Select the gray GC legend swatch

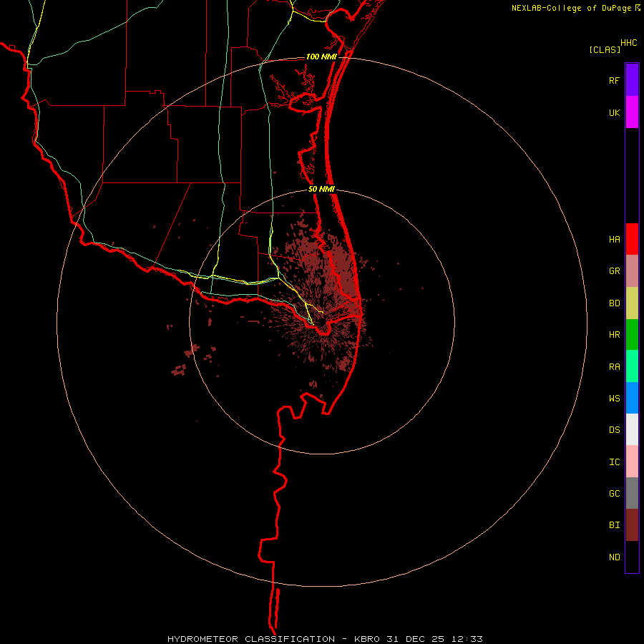pyautogui.click(x=632, y=493)
